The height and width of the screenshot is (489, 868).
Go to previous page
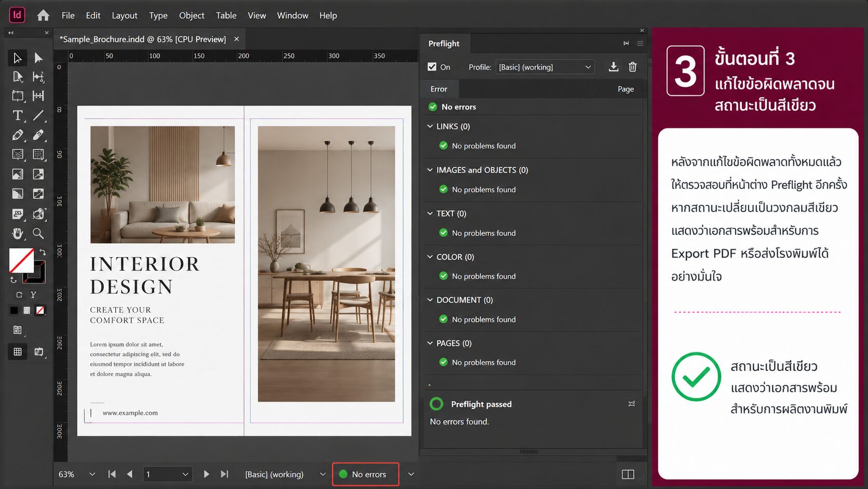(x=130, y=474)
